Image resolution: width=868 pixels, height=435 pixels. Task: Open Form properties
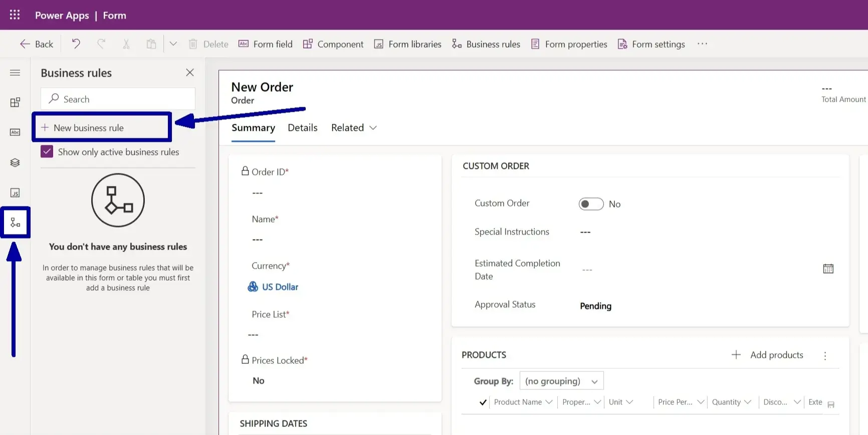569,44
